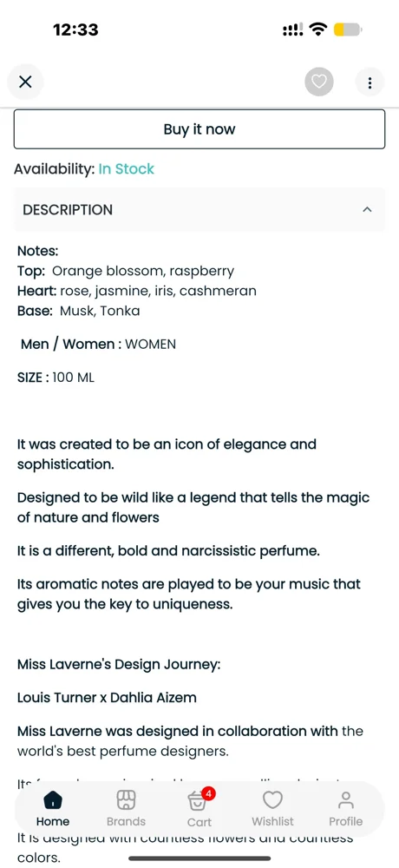Tap the battery indicator in status bar

pos(348,30)
